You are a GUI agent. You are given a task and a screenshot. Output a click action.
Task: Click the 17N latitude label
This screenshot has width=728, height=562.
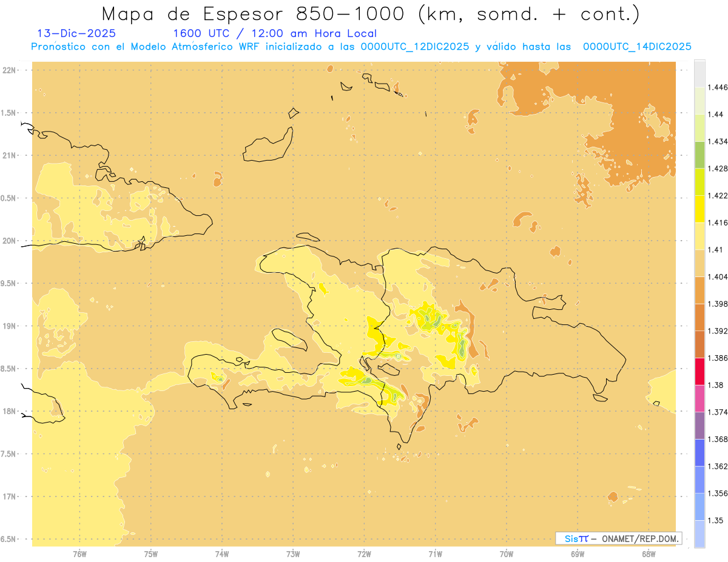point(9,497)
